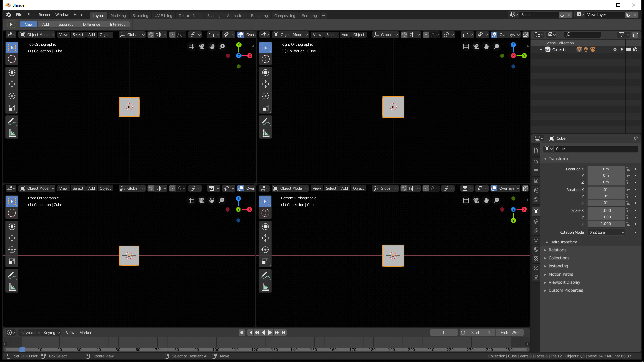Open Modifier Properties via the wrench icon
The width and height of the screenshot is (644, 362).
(x=536, y=231)
